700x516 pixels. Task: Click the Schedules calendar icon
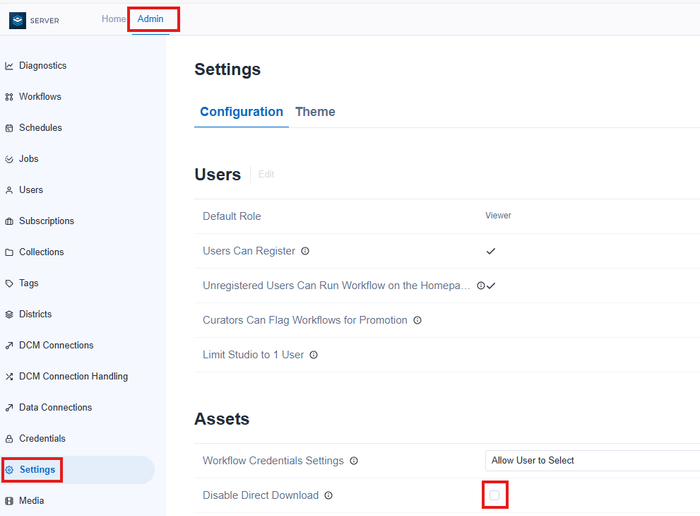coord(9,128)
